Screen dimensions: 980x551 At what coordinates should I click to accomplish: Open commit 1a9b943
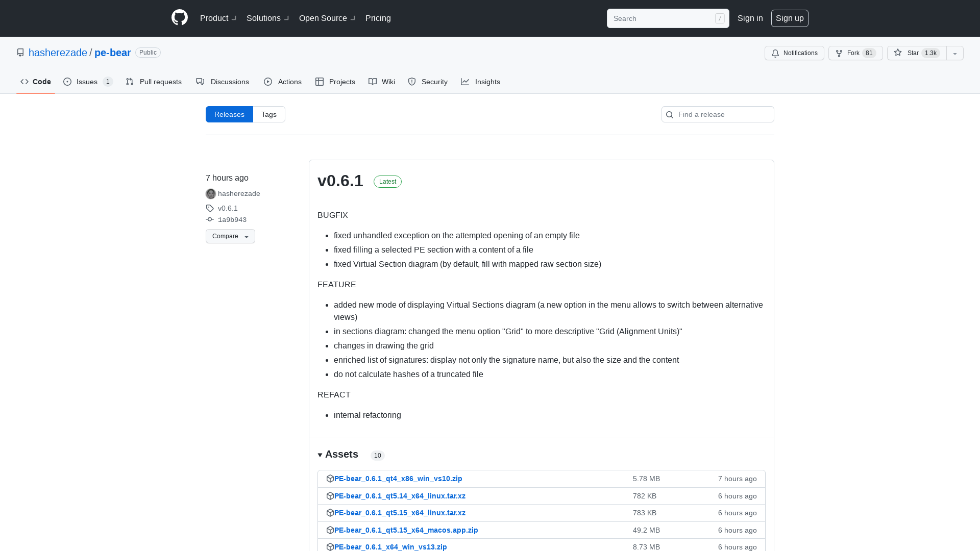coord(232,219)
